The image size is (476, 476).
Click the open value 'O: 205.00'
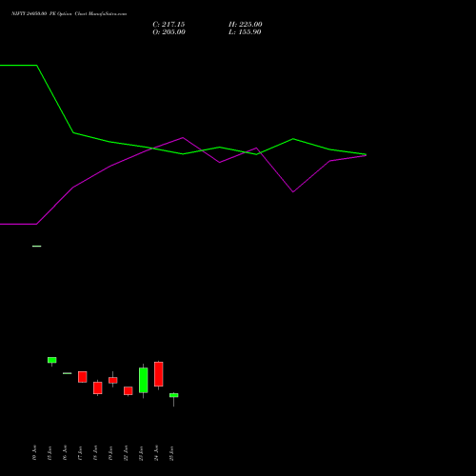(169, 32)
